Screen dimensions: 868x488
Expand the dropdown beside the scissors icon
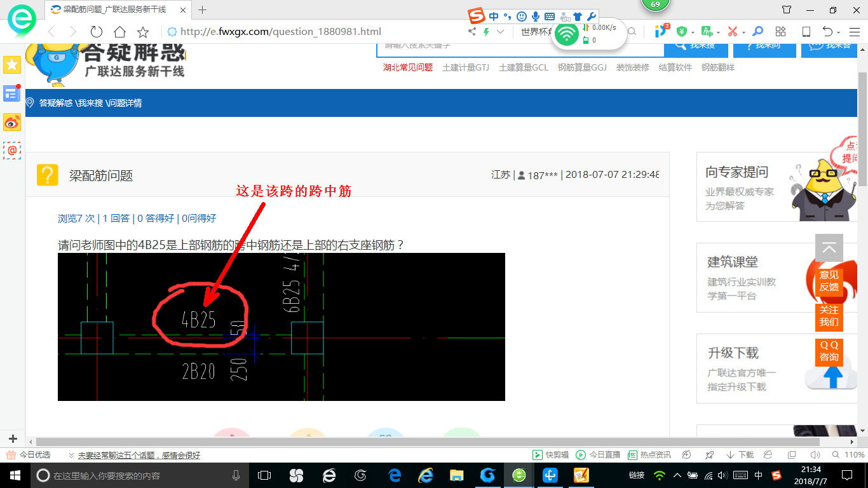tap(743, 32)
